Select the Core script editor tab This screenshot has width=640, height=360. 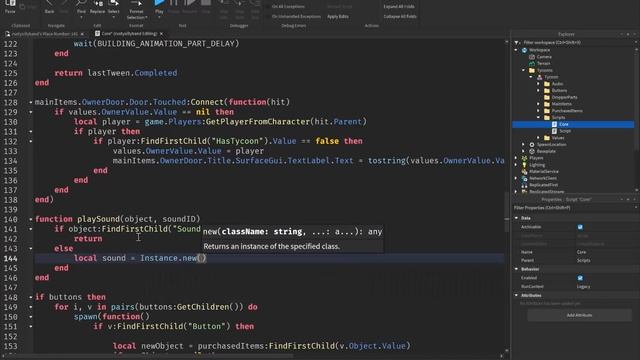pos(129,34)
